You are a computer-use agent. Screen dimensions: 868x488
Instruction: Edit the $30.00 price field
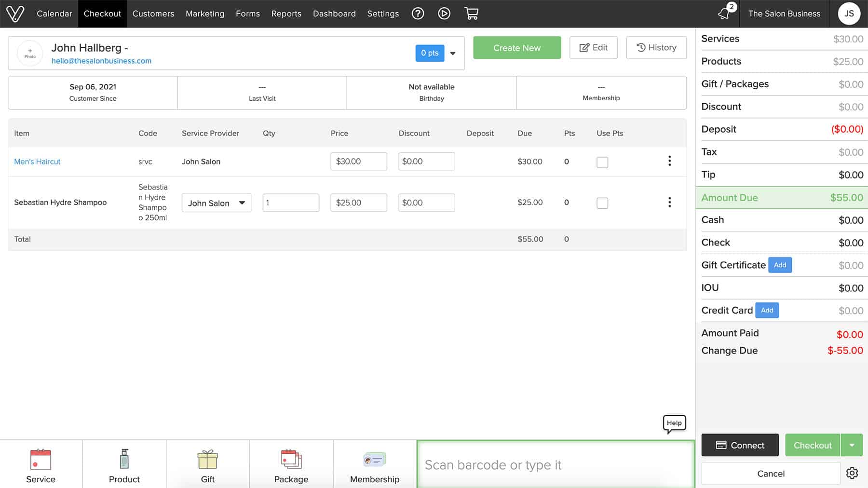click(x=359, y=161)
